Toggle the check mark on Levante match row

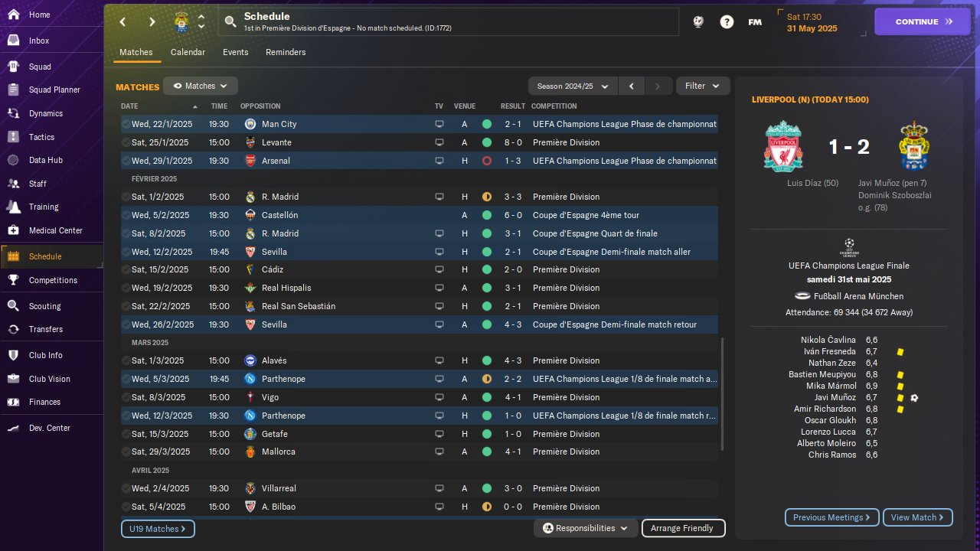(126, 142)
